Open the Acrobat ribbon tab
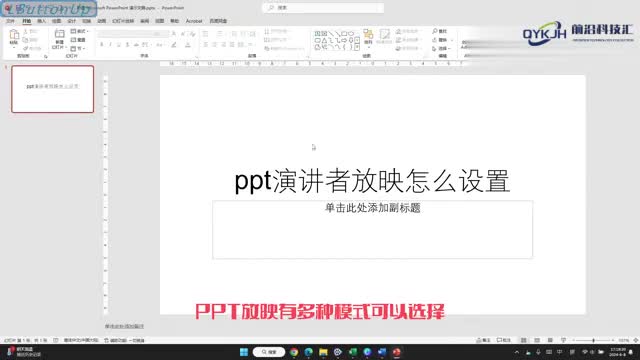640x360 pixels. coord(194,21)
